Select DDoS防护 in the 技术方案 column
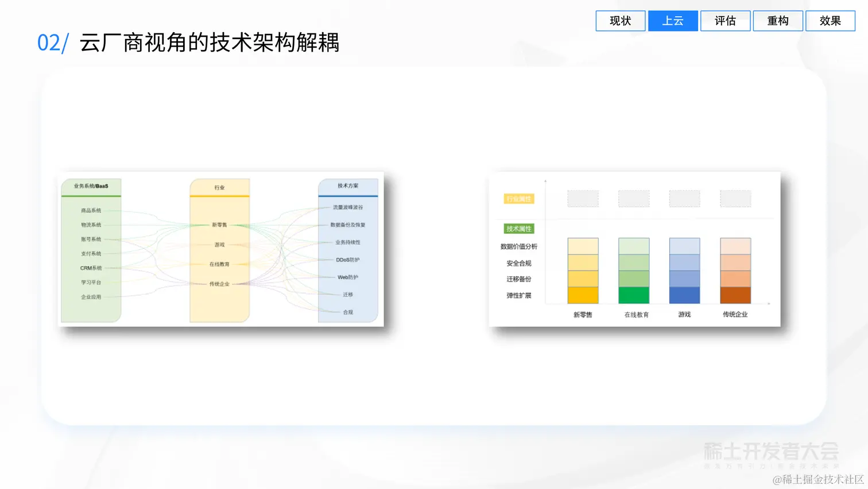Viewport: 868px width, 489px height. (x=348, y=260)
